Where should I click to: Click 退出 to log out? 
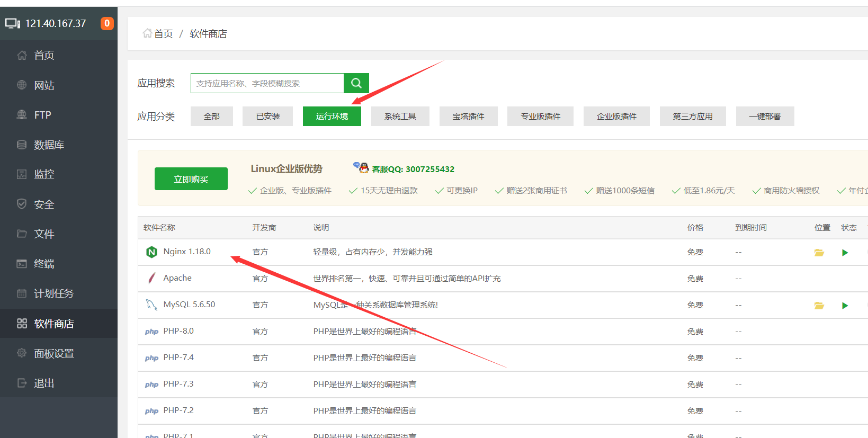(59, 383)
